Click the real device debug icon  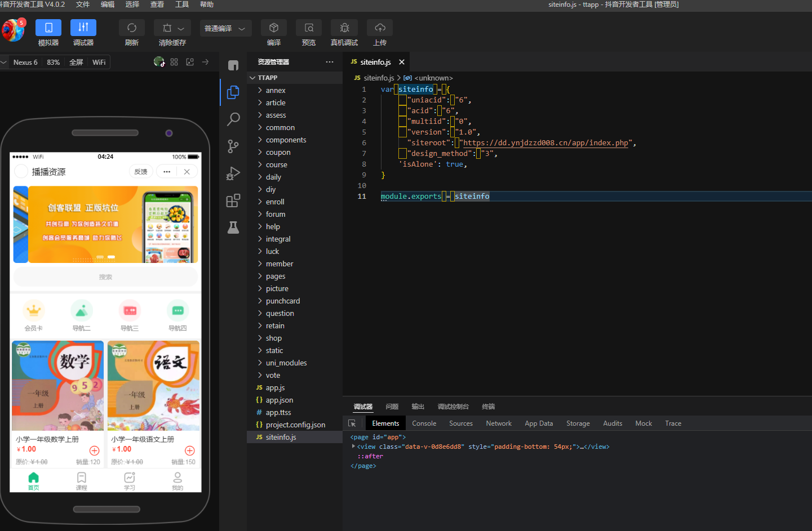344,28
